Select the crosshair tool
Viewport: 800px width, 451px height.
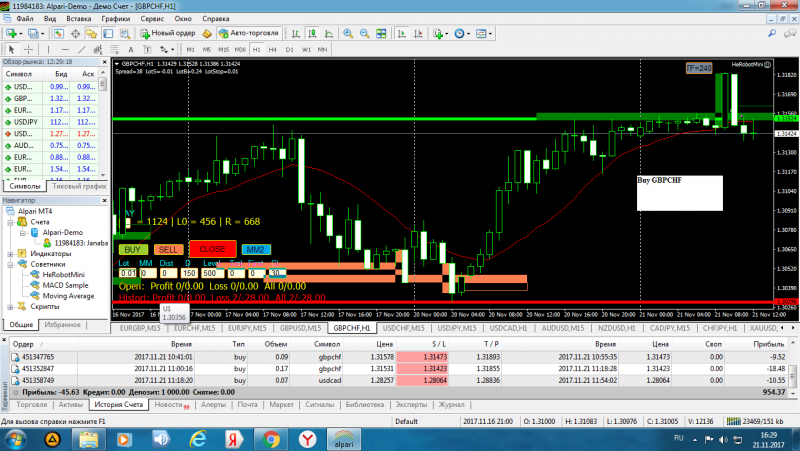29,49
